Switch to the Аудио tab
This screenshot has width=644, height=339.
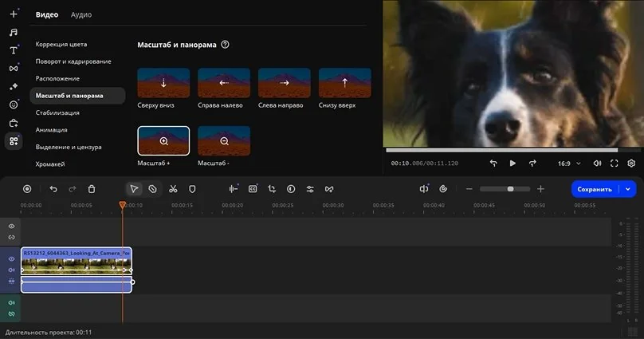[x=81, y=14]
